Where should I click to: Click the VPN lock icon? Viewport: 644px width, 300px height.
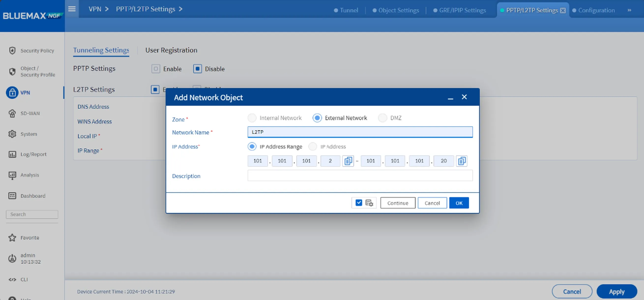coord(12,92)
